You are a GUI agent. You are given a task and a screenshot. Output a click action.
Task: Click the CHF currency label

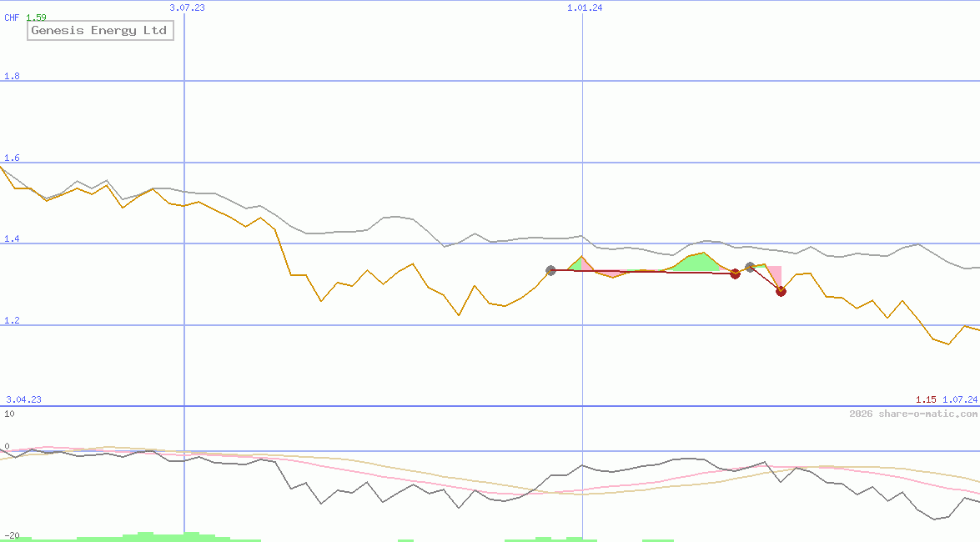(11, 18)
